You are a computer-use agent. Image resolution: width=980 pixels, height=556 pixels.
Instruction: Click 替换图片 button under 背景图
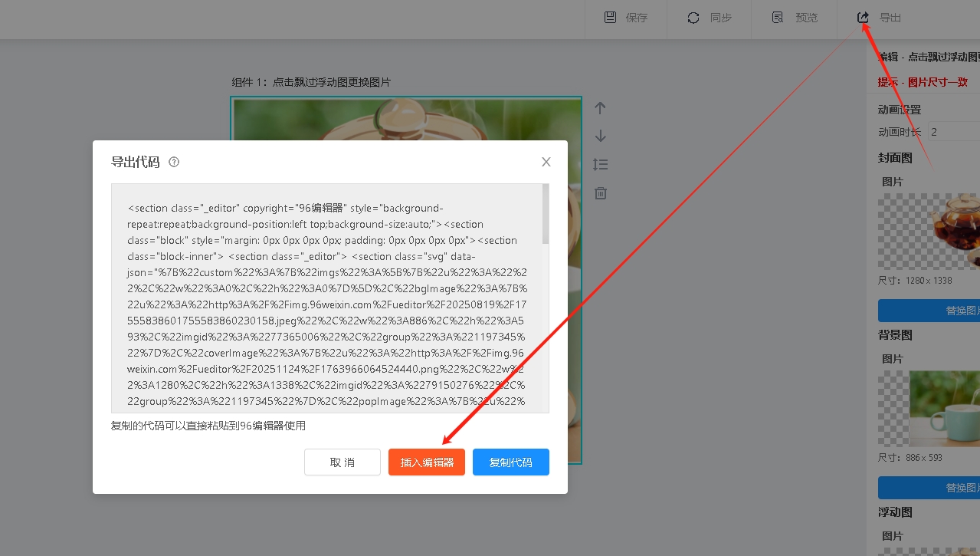929,488
